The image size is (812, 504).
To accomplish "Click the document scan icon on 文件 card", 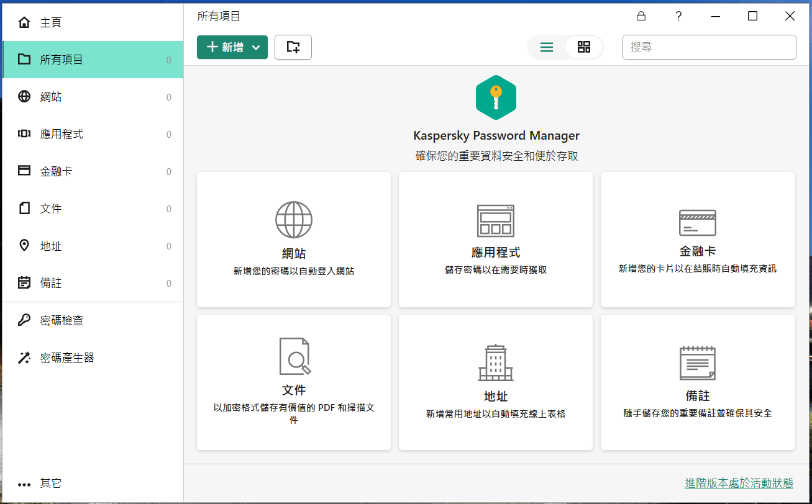I will click(x=294, y=356).
